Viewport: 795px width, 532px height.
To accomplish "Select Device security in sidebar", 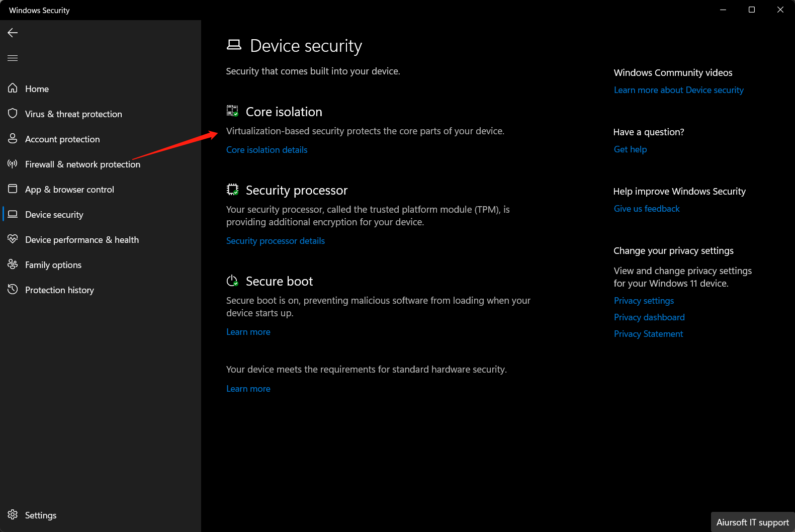I will point(54,215).
